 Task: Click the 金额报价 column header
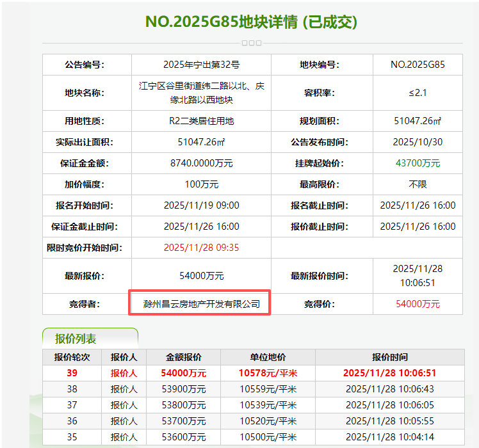(x=183, y=357)
